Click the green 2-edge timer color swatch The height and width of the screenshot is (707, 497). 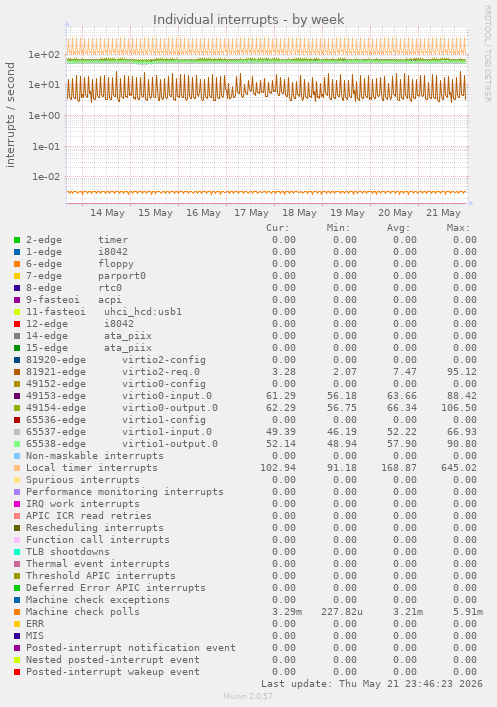[17, 240]
